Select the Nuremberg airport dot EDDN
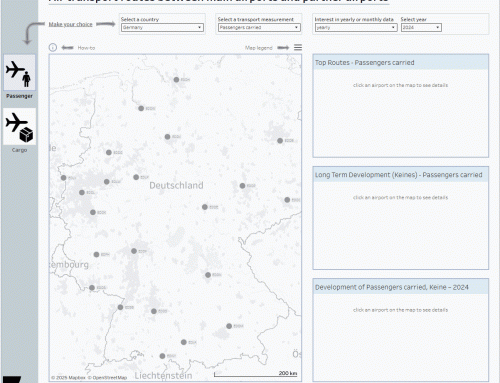Screen dimensions: 500x383 pos(208,275)
